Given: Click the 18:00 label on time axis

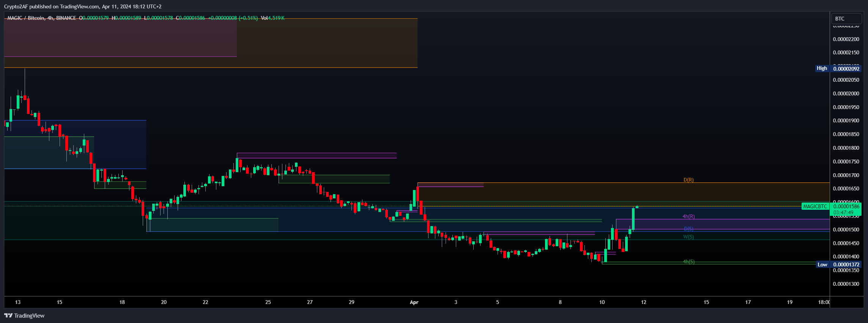Looking at the screenshot, I should (x=824, y=302).
